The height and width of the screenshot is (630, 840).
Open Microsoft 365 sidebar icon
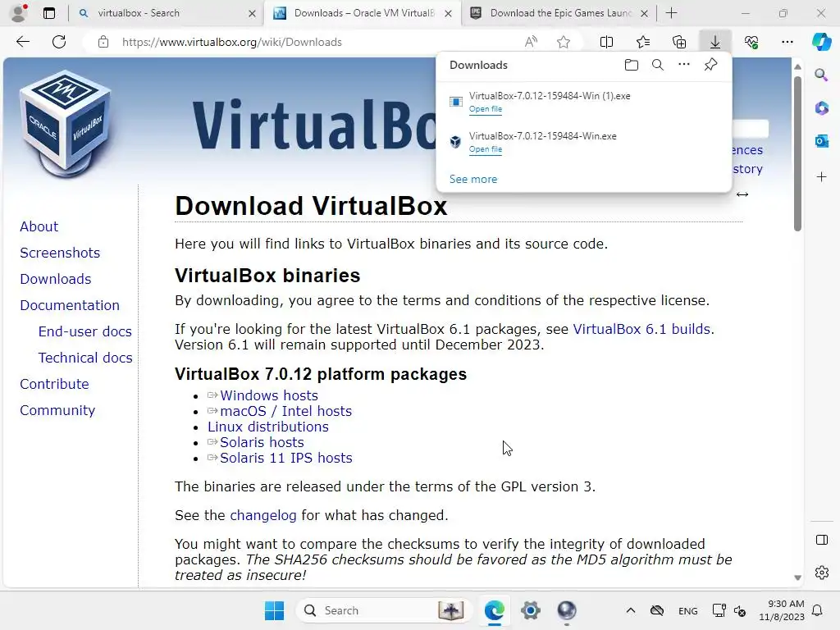(x=821, y=108)
